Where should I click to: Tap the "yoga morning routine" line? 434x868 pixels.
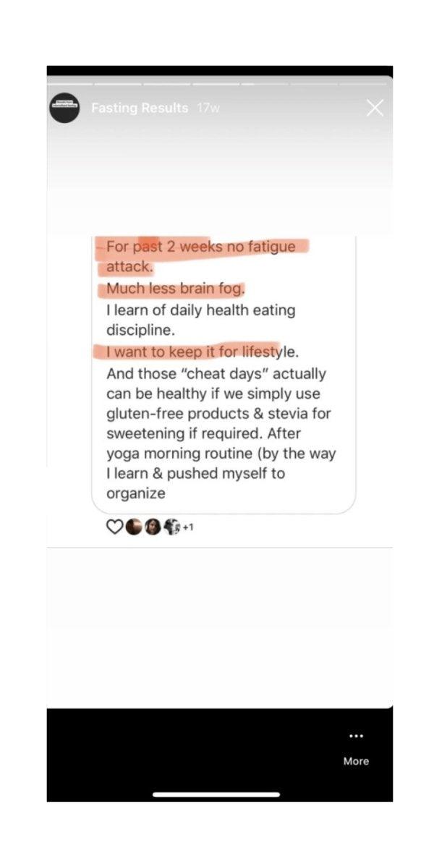click(221, 454)
